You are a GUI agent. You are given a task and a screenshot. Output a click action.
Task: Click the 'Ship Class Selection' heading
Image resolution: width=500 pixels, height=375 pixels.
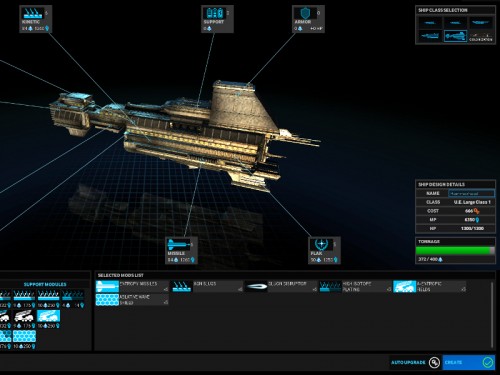443,10
